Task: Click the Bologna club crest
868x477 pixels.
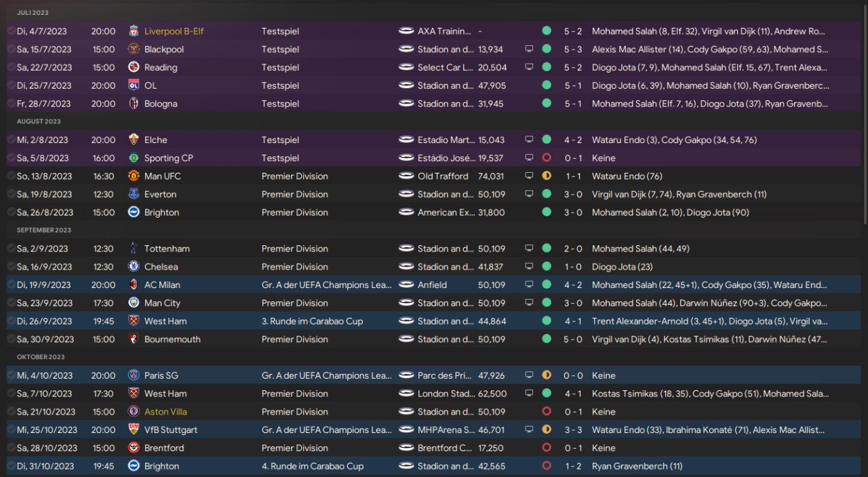Action: (134, 104)
